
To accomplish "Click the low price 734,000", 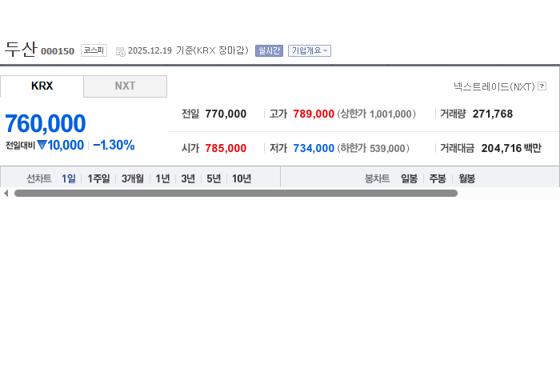I will (314, 148).
